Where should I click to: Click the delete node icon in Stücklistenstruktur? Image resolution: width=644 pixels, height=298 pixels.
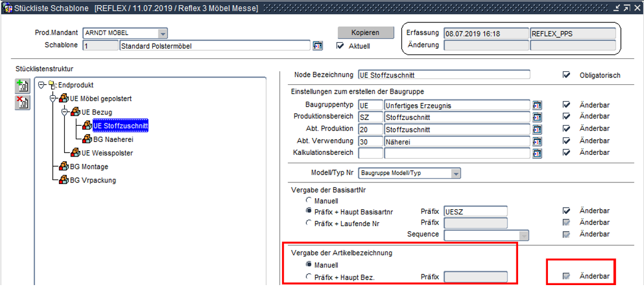coord(22,102)
